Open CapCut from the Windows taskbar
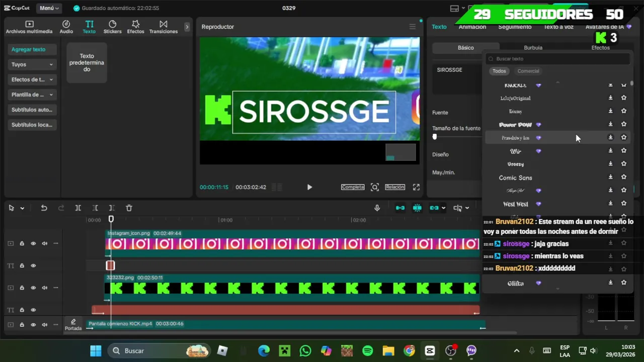 click(x=430, y=350)
